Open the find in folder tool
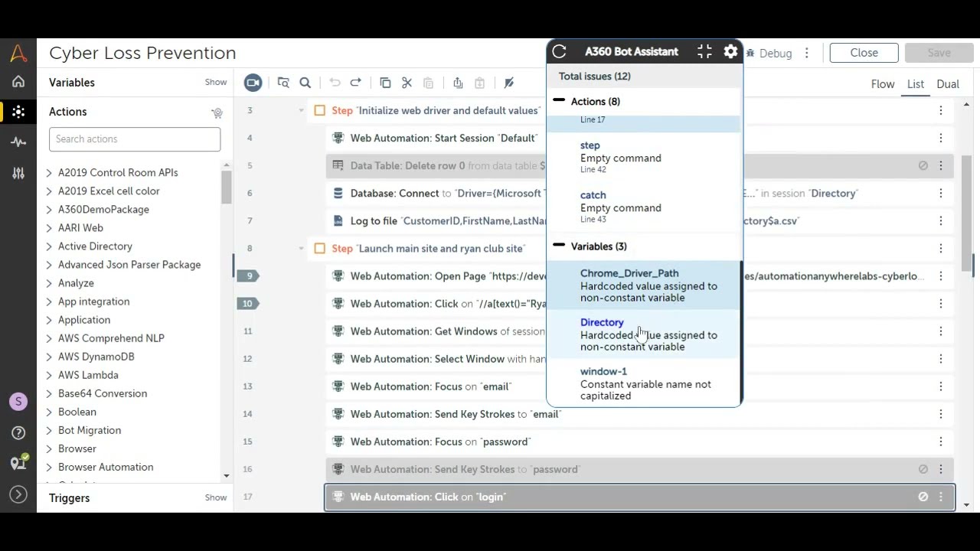 click(x=283, y=83)
